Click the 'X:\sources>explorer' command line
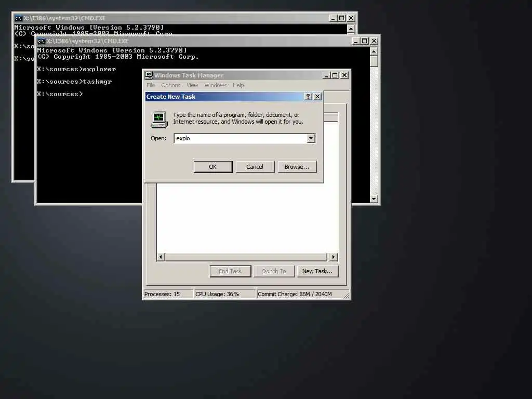Screen dimensions: 532x399 [x=76, y=69]
